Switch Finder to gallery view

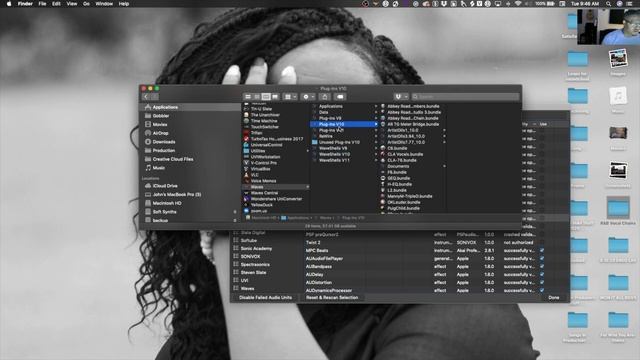coord(275,97)
